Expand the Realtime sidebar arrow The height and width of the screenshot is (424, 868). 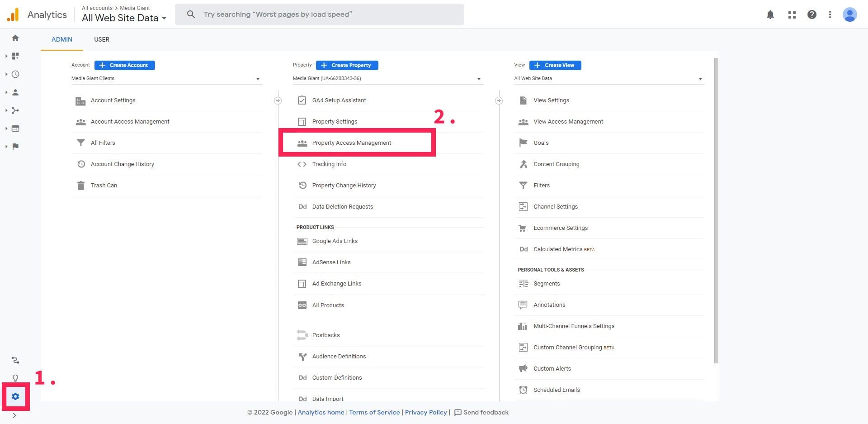coord(6,74)
